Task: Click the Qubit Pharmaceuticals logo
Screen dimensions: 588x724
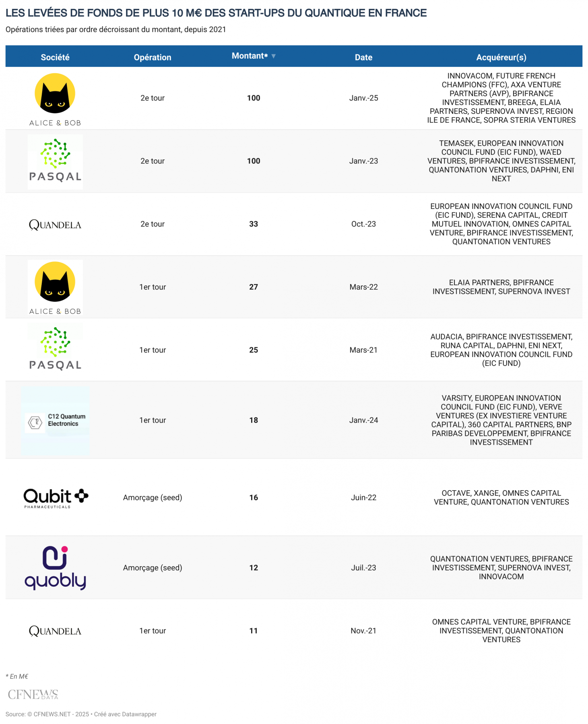Action: 56,498
